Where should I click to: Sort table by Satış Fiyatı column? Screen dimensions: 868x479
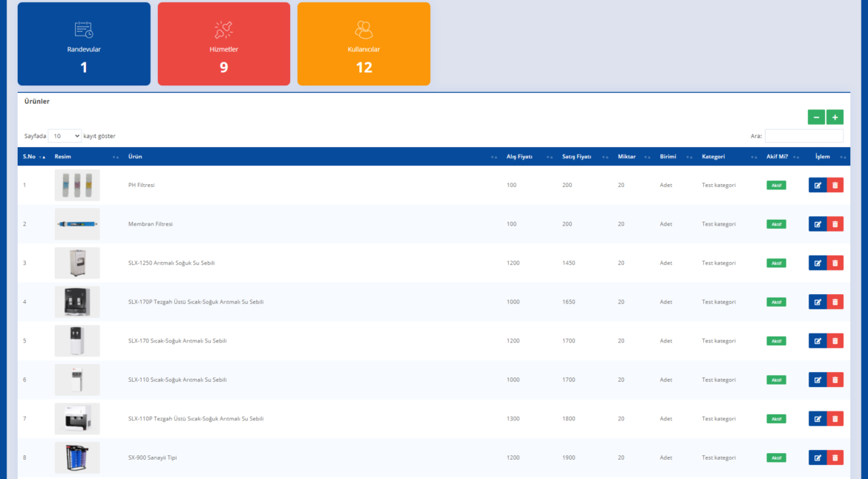click(576, 157)
